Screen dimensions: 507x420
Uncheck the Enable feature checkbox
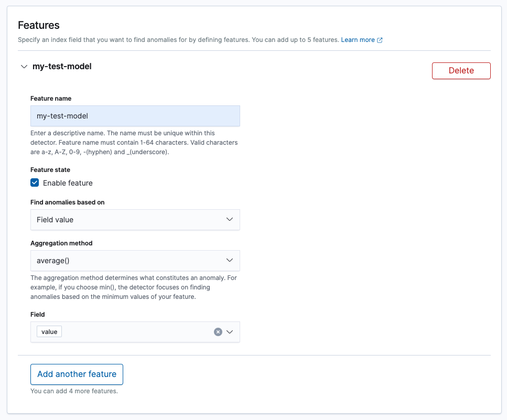(x=35, y=182)
